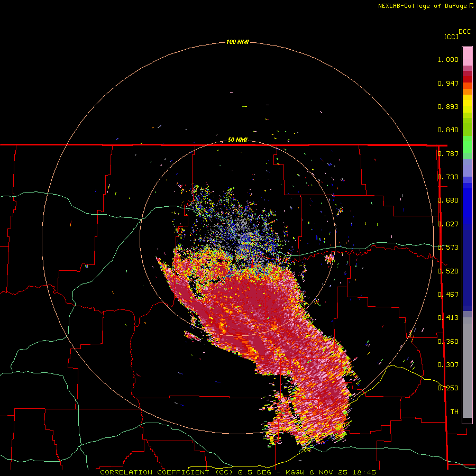This screenshot has height=476, width=476.
Task: Click the 100 NMI range ring label
Action: [237, 42]
